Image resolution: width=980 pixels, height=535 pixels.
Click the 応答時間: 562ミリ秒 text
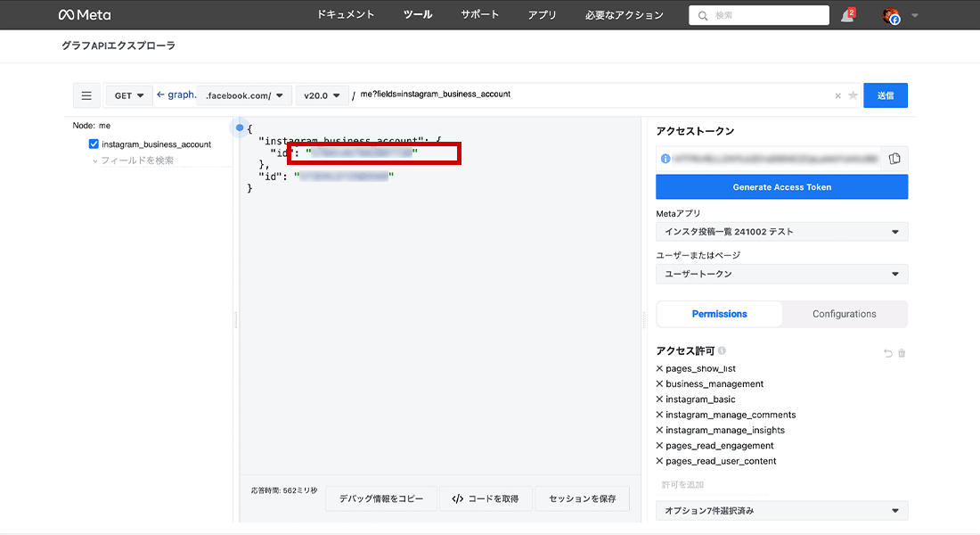284,490
